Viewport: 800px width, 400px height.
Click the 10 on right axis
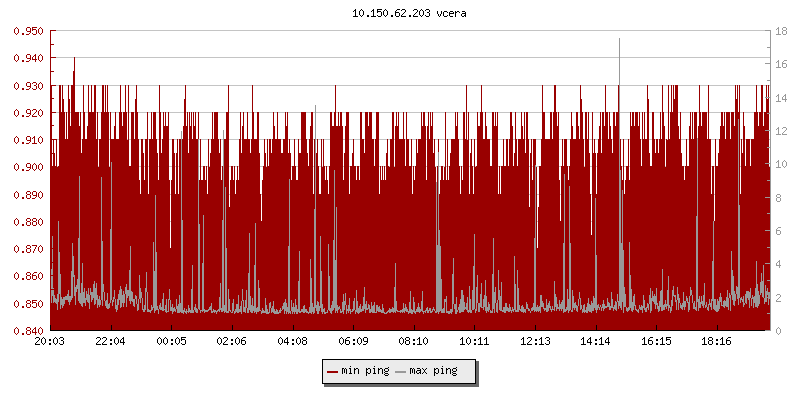(x=785, y=164)
